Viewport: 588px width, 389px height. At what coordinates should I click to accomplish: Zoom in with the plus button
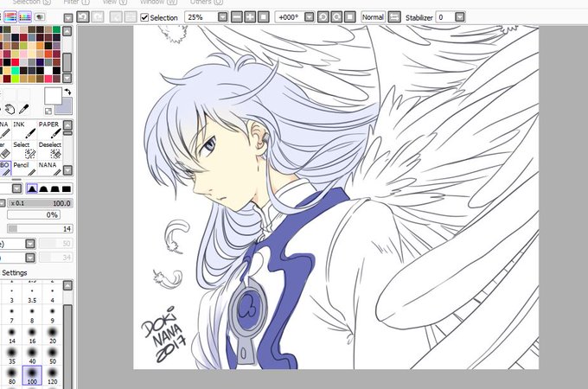pos(250,17)
